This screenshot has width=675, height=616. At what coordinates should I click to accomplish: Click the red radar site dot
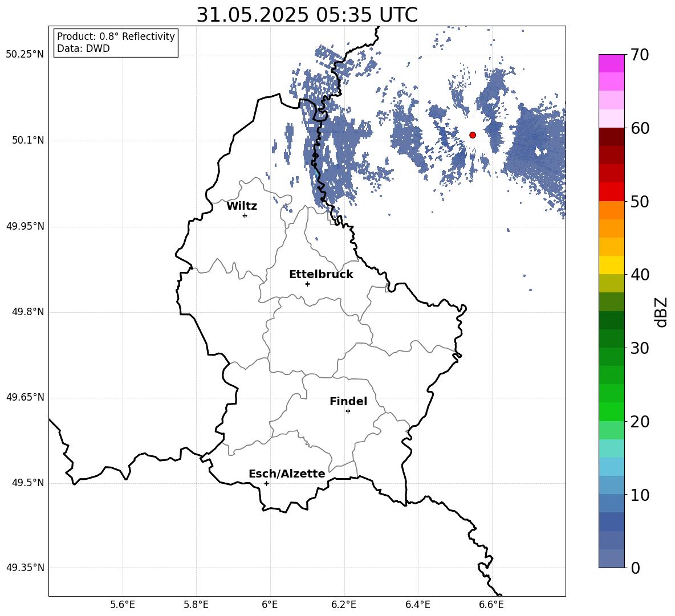(x=473, y=135)
